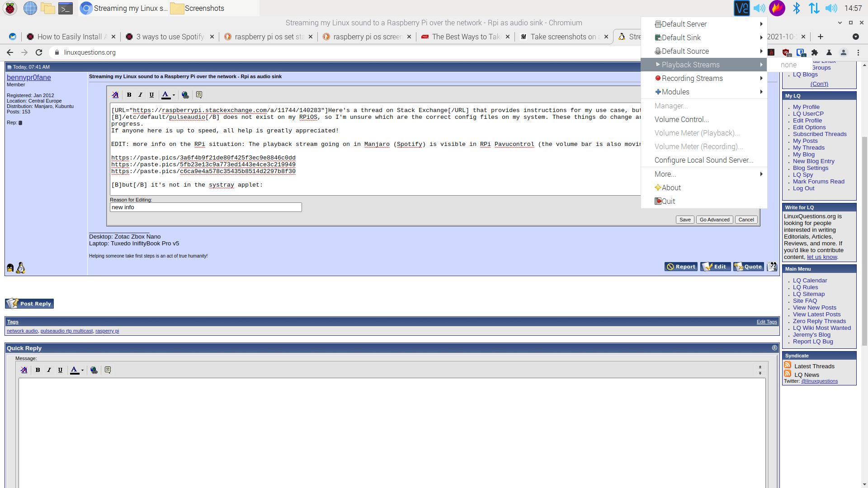Expand the Modules submenu
The width and height of the screenshot is (868, 488).
pos(704,92)
